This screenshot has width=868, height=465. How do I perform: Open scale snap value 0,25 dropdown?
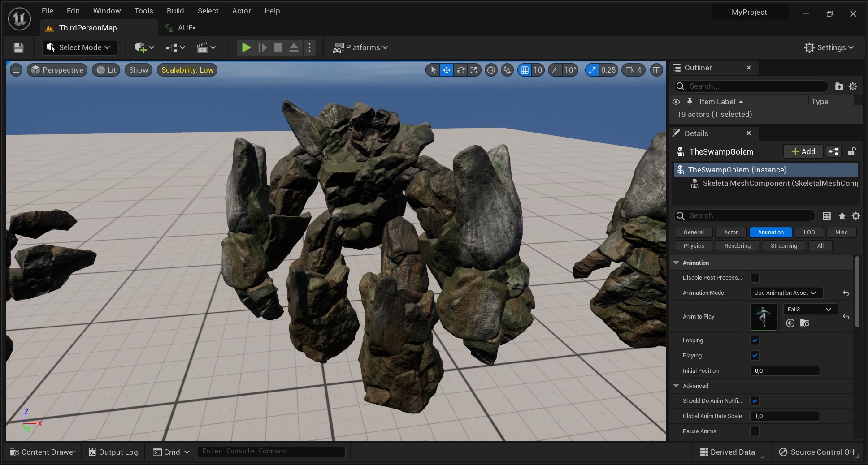click(608, 70)
